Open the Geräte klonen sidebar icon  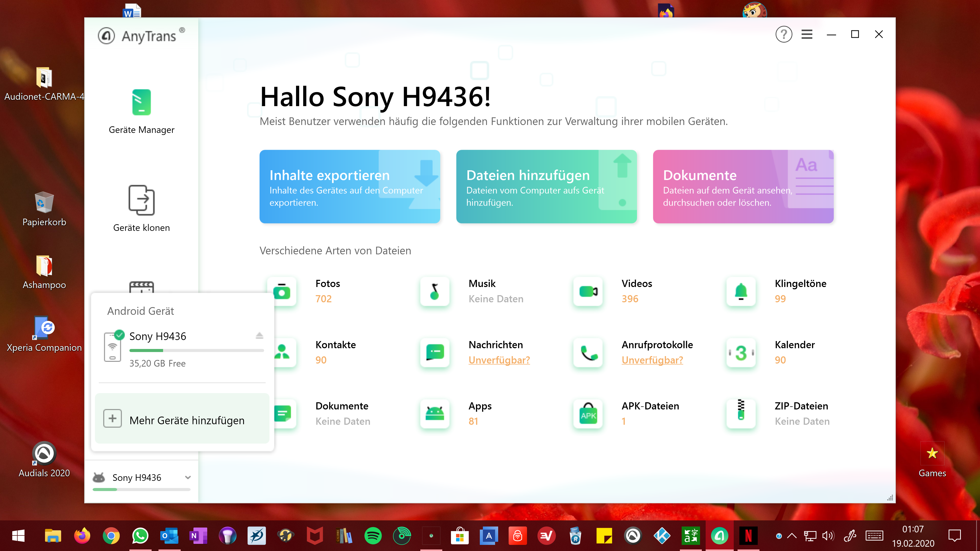(x=142, y=200)
